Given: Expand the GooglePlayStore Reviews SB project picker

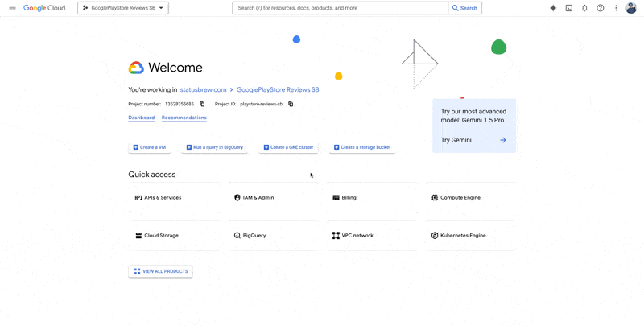Looking at the screenshot, I should pyautogui.click(x=123, y=8).
